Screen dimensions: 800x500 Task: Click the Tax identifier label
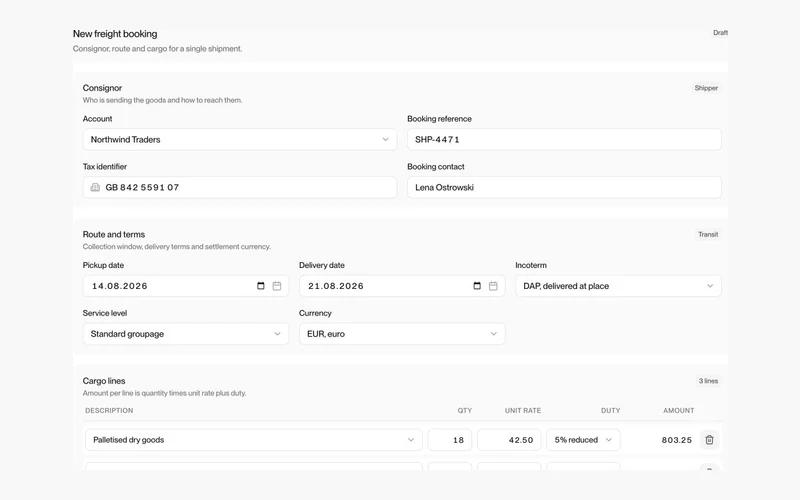click(x=105, y=166)
